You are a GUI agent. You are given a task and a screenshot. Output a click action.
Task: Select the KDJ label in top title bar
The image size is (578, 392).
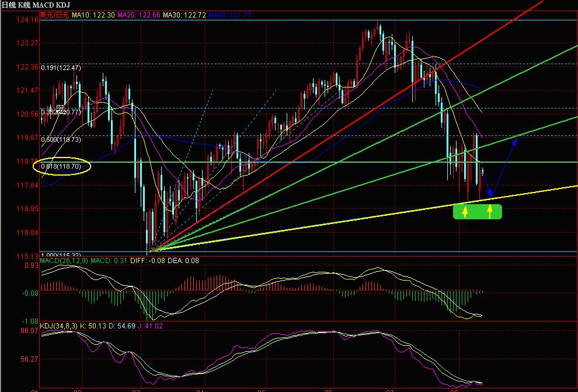tap(64, 5)
